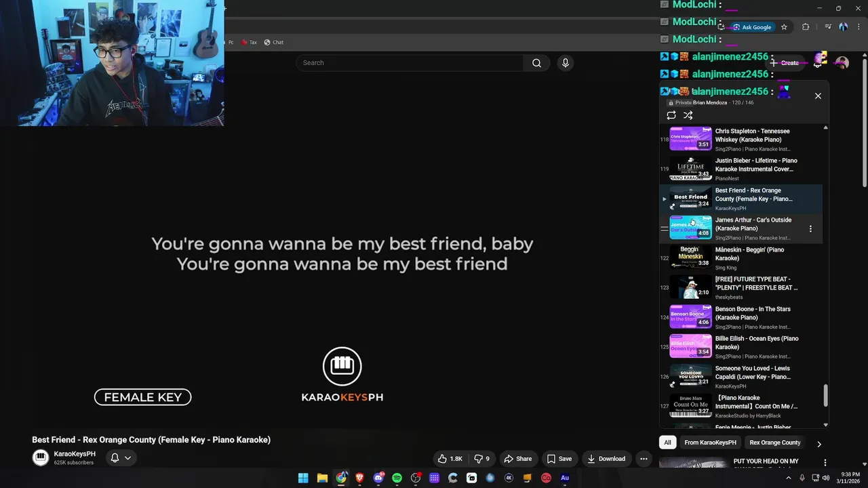Open options for James Arthur - Car's Outside
Image resolution: width=868 pixels, height=488 pixels.
[x=810, y=229]
